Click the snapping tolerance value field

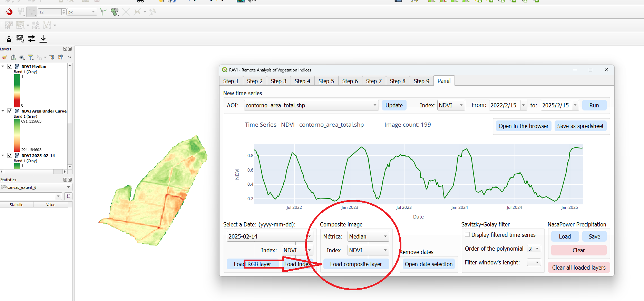(49, 12)
